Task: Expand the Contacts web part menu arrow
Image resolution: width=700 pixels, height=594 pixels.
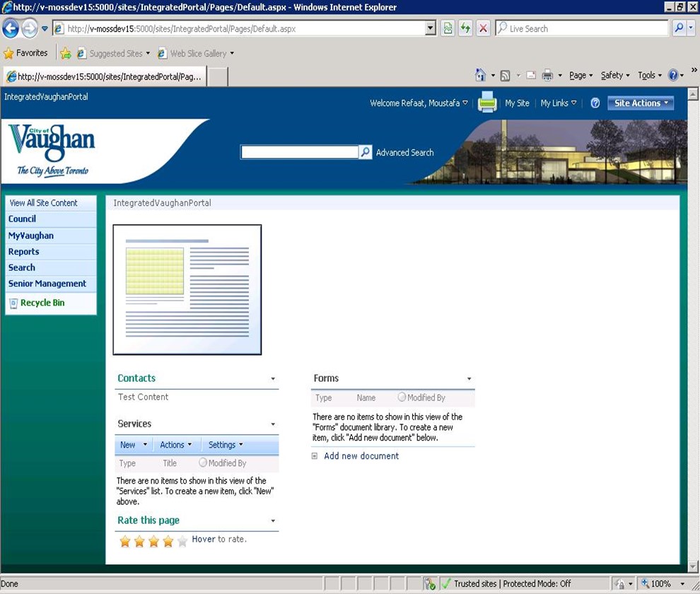Action: (273, 379)
